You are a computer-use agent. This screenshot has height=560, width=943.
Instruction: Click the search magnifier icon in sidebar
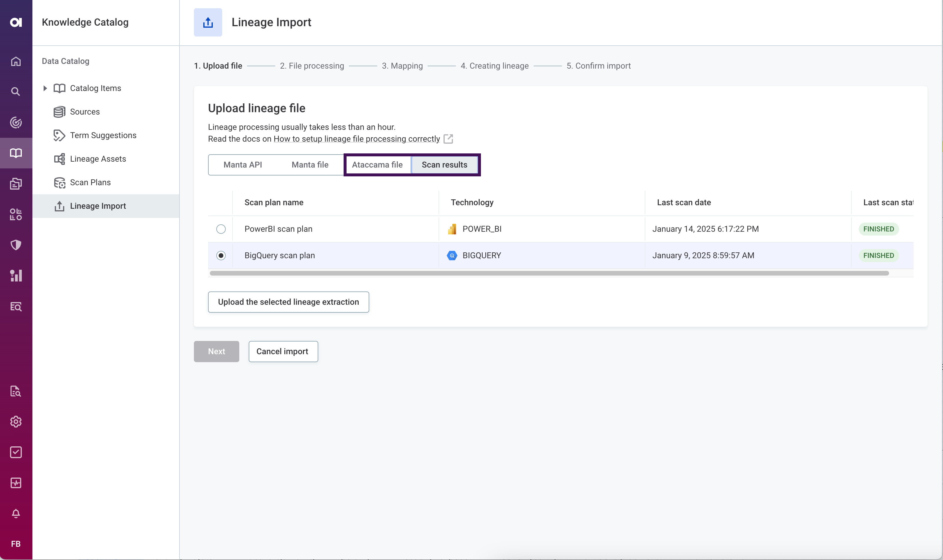16,92
